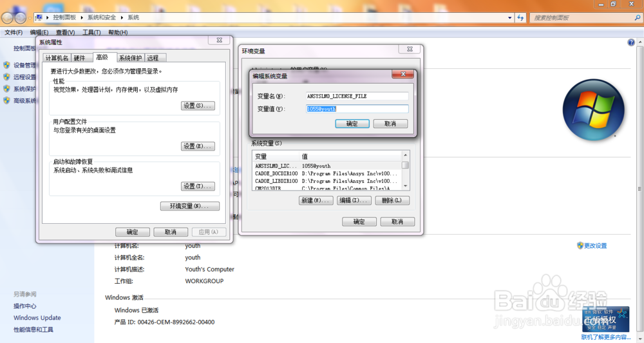Click the 联机了解更多内容 link
Screen dimensions: 644x343
click(606, 337)
